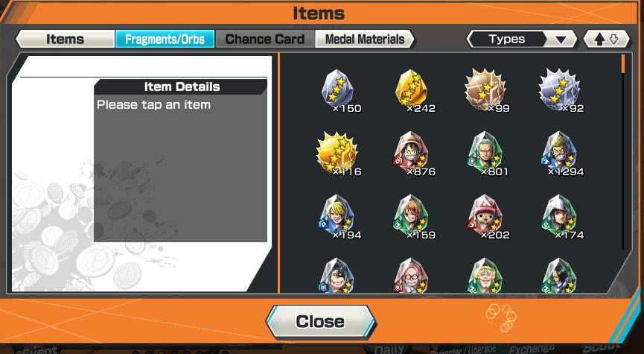Select the silver spiky orb with x92
Image resolution: width=644 pixels, height=354 pixels.
click(x=559, y=89)
